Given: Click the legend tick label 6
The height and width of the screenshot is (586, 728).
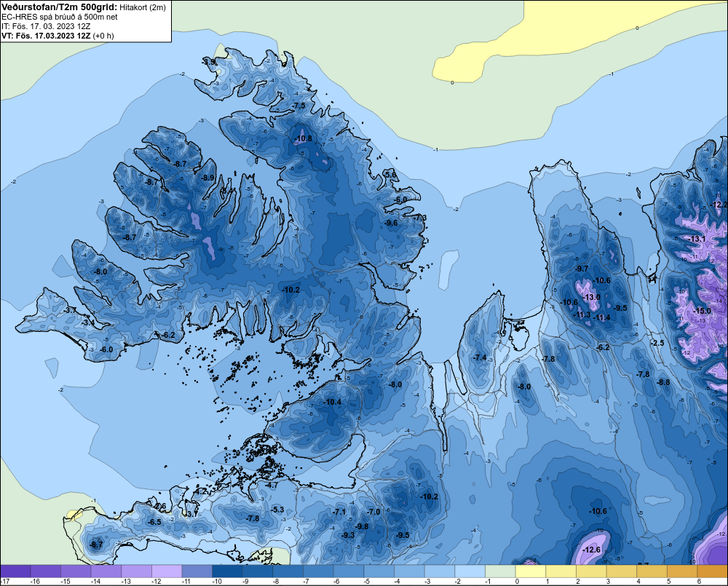Looking at the screenshot, I should (x=699, y=582).
